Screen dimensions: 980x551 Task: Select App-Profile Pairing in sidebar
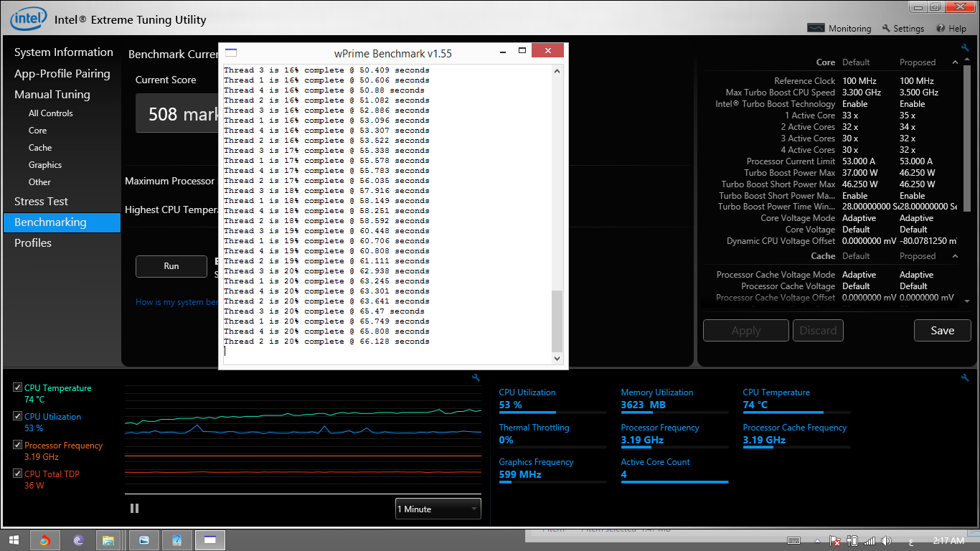pos(62,73)
